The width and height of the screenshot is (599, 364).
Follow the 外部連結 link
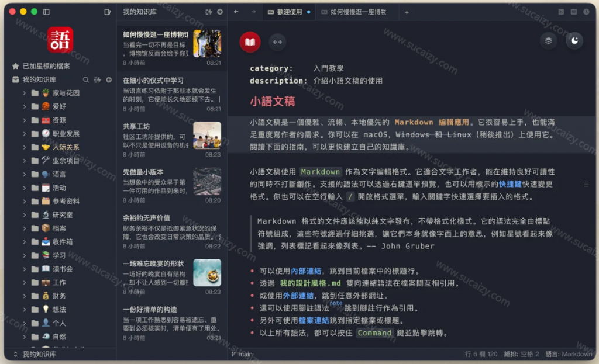298,296
